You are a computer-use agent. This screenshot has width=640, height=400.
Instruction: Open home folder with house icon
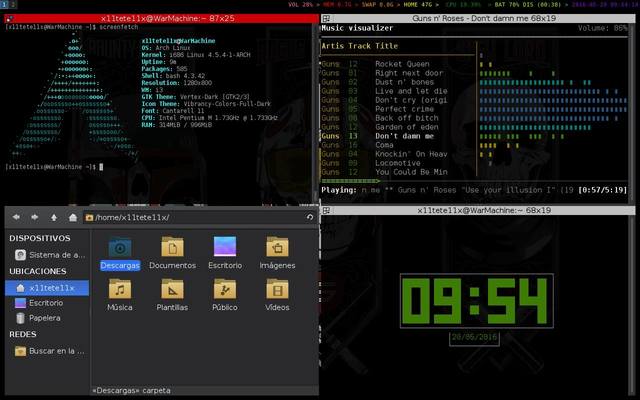click(73, 217)
